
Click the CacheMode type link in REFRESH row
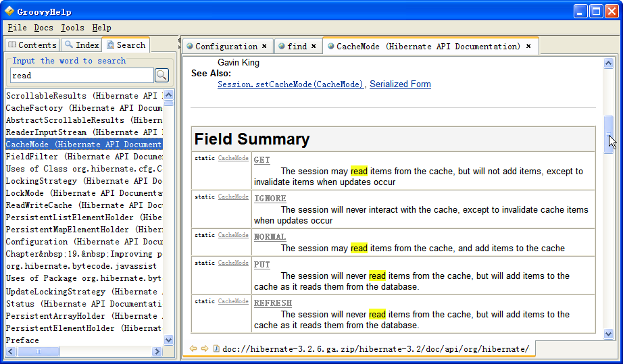click(x=233, y=301)
